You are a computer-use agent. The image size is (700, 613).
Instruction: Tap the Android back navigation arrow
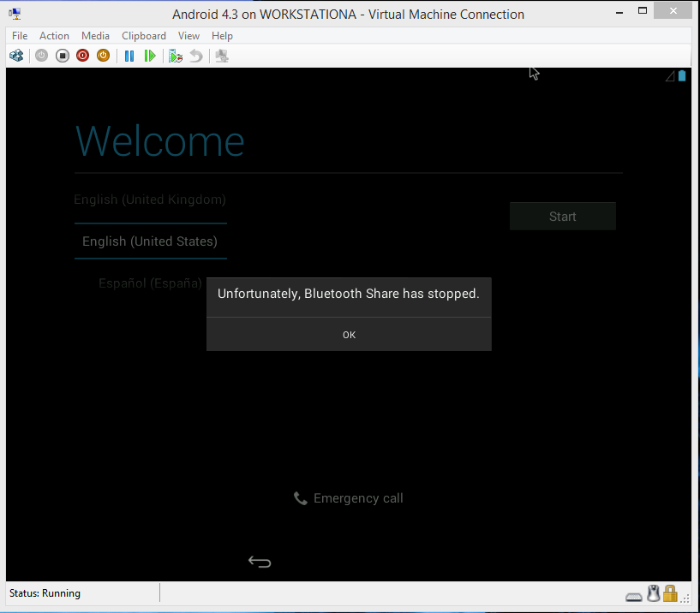[260, 562]
